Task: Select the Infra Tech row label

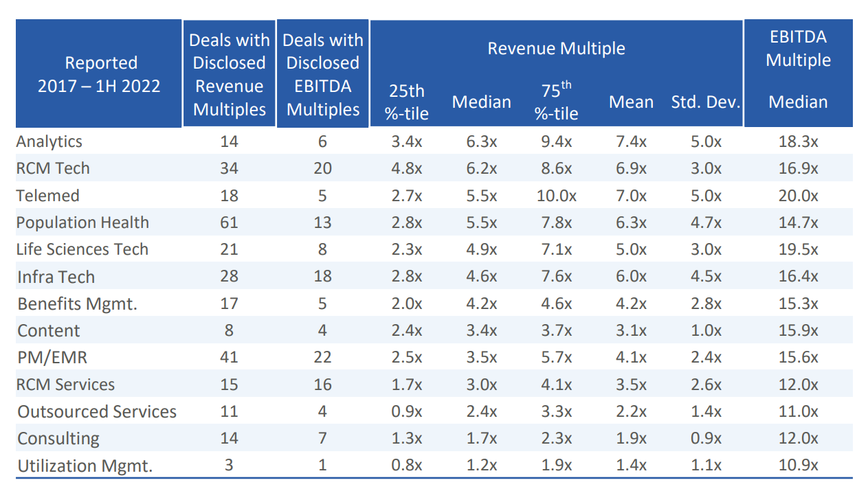Action: point(56,277)
